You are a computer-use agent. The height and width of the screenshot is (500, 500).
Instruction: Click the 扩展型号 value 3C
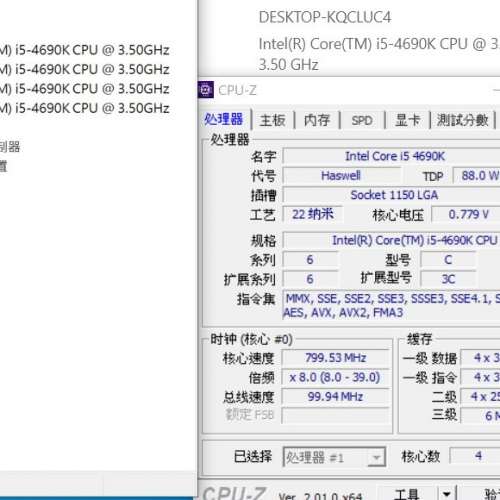click(x=448, y=279)
